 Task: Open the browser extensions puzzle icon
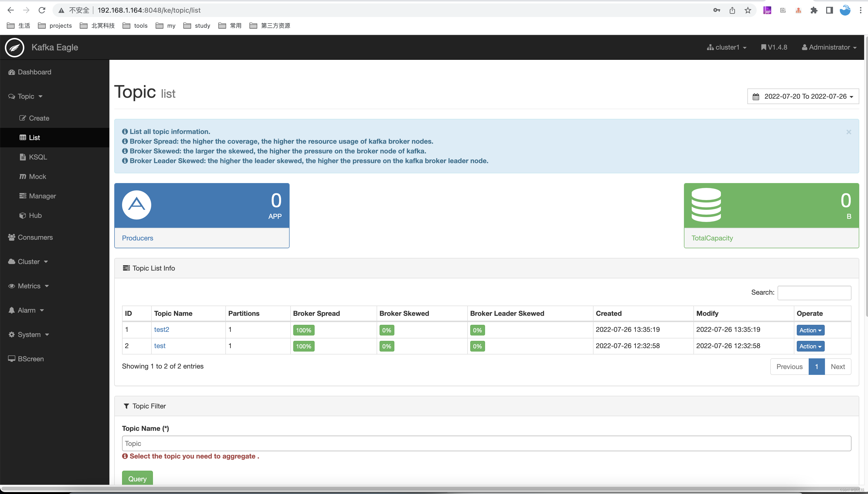pos(814,10)
